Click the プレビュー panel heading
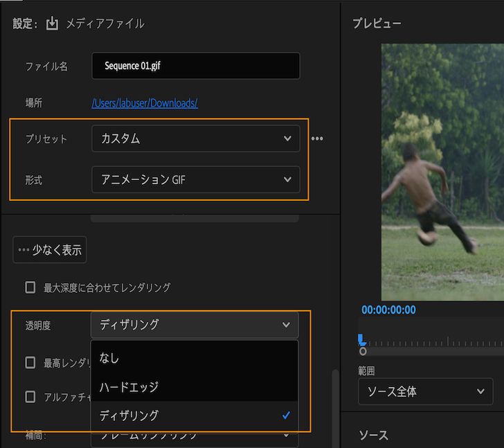This screenshot has width=504, height=448. coord(377,24)
